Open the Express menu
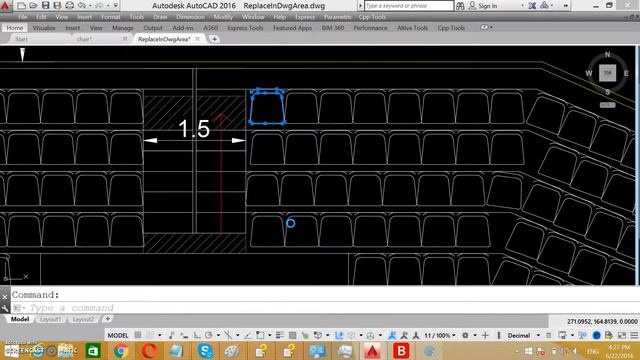640x360 pixels. [305, 17]
